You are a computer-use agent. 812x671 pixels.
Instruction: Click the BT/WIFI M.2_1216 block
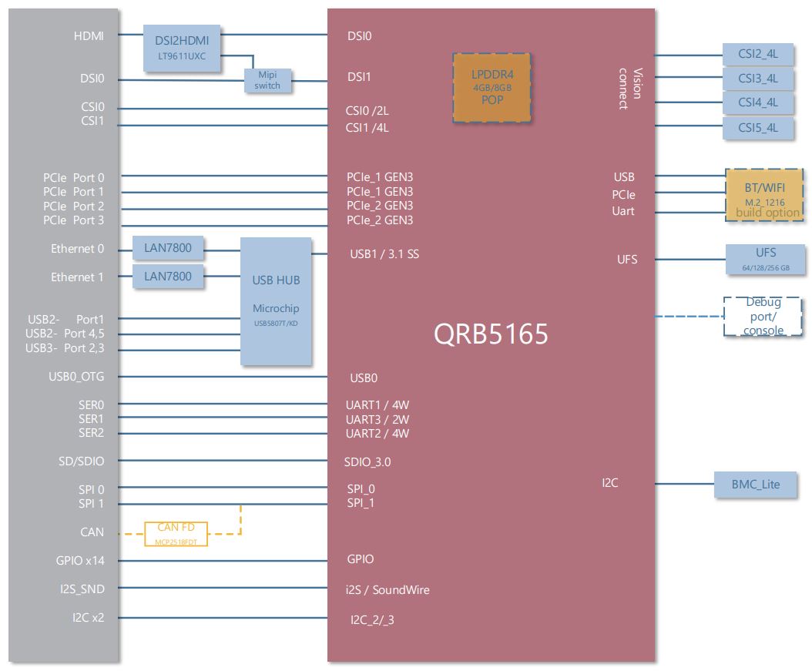(x=764, y=195)
